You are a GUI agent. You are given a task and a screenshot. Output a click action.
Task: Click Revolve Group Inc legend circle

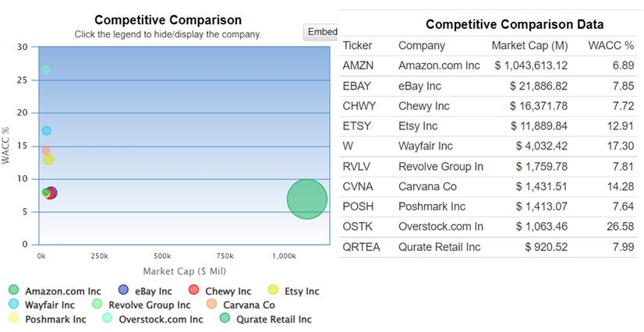tap(97, 305)
